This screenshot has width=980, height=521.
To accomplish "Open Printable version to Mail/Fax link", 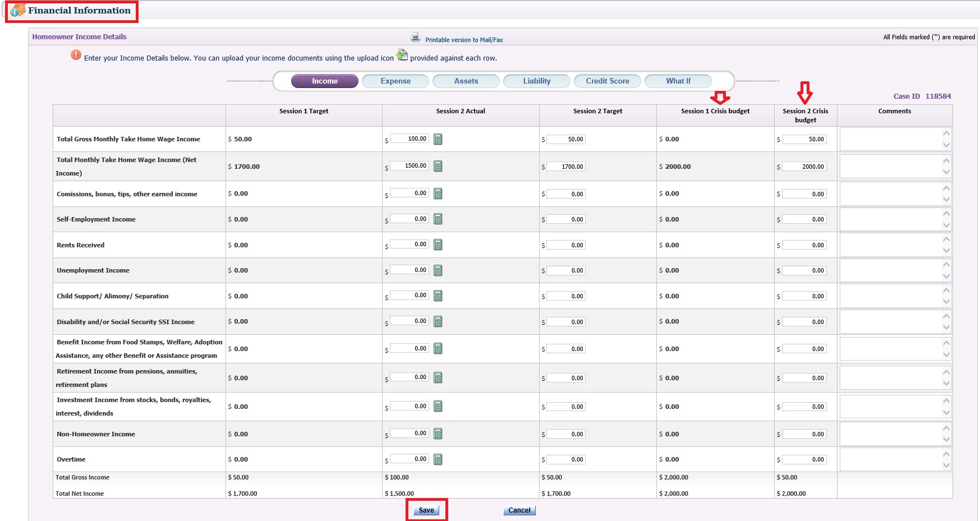I will 464,40.
